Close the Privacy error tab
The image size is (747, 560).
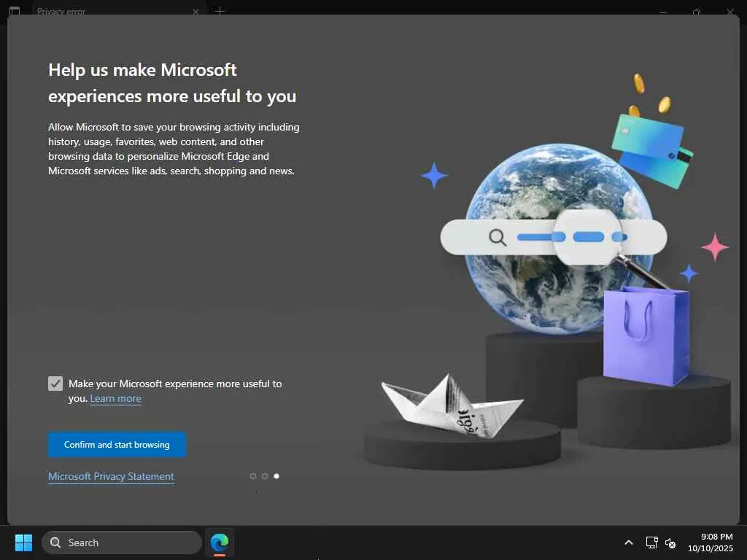pyautogui.click(x=196, y=12)
